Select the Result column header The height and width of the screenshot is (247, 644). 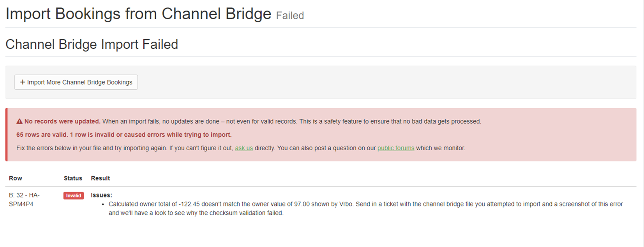tap(101, 178)
